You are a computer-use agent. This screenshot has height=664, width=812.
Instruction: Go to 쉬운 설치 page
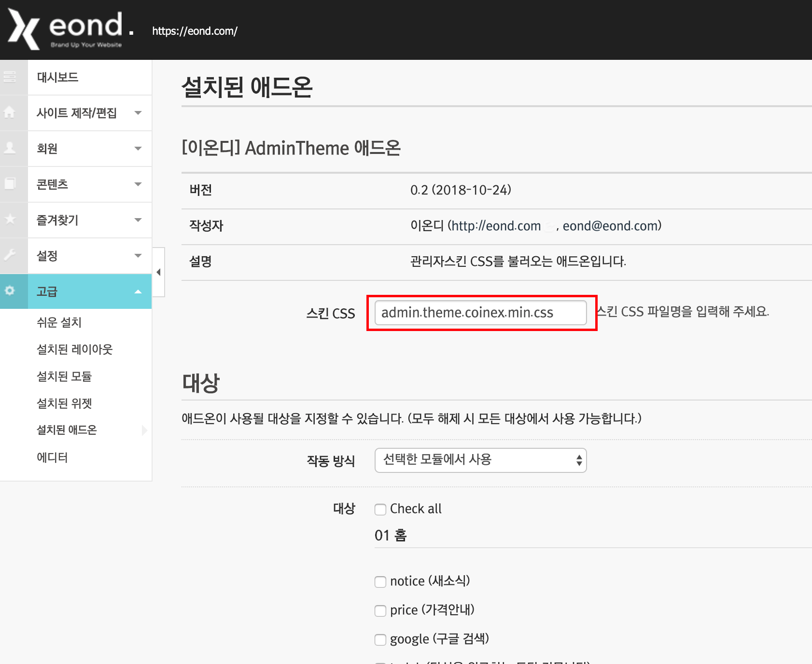(59, 322)
